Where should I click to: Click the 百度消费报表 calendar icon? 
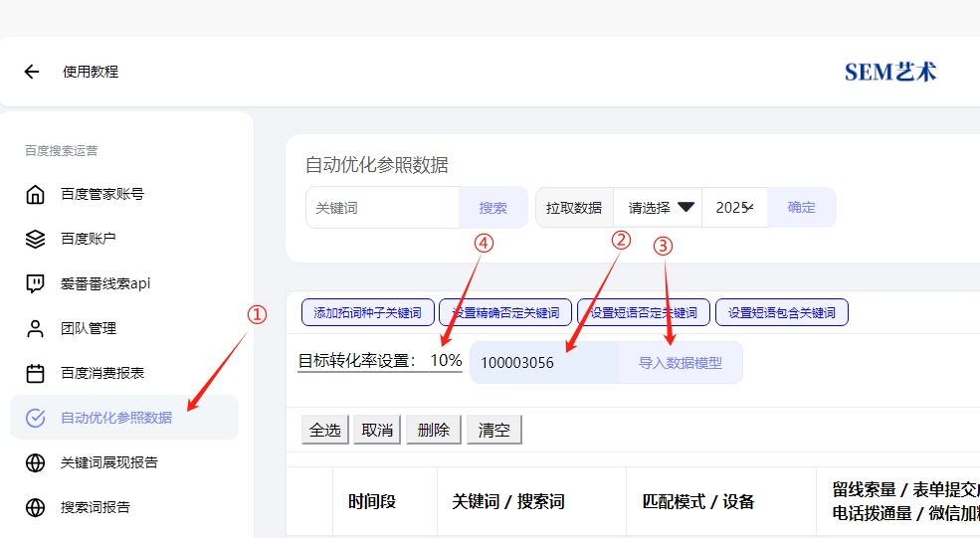point(36,373)
